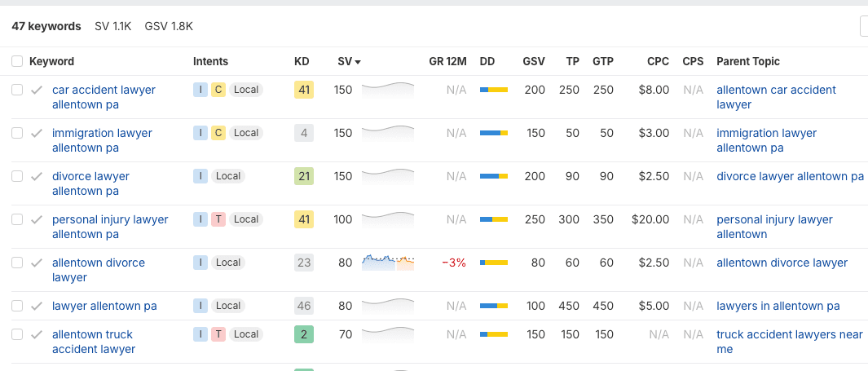The width and height of the screenshot is (868, 371).
Task: Sort table by CPC column header
Action: [658, 61]
